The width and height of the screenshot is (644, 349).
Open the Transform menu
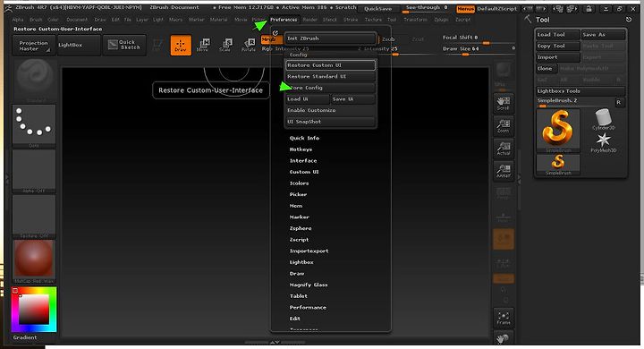(x=415, y=20)
